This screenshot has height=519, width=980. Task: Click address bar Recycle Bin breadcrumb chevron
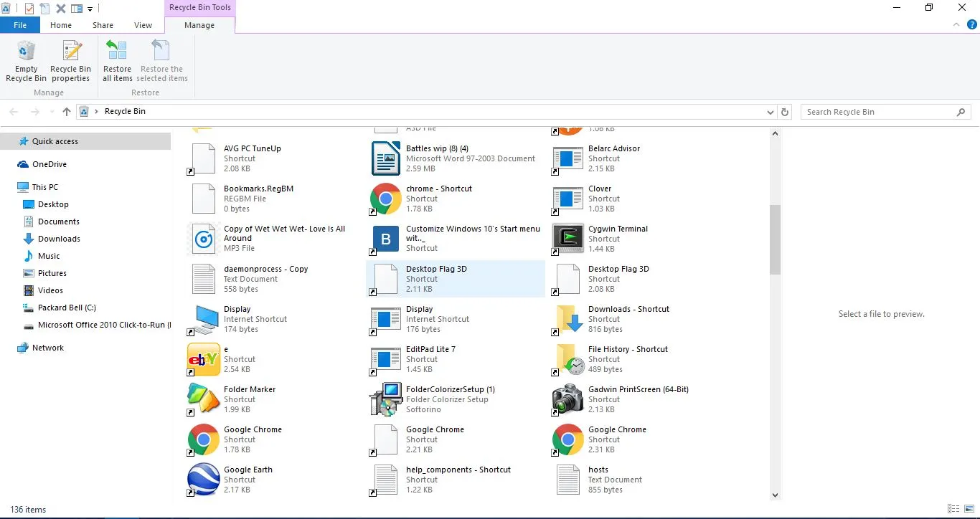(x=97, y=112)
